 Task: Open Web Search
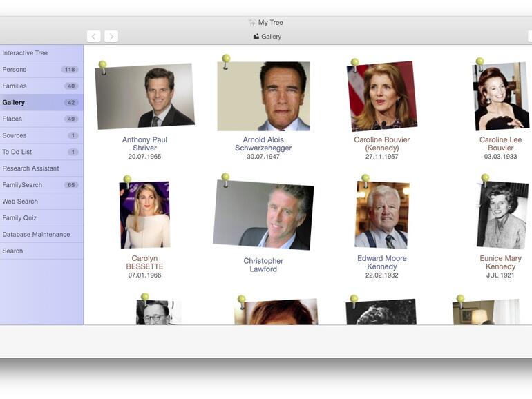(x=41, y=202)
